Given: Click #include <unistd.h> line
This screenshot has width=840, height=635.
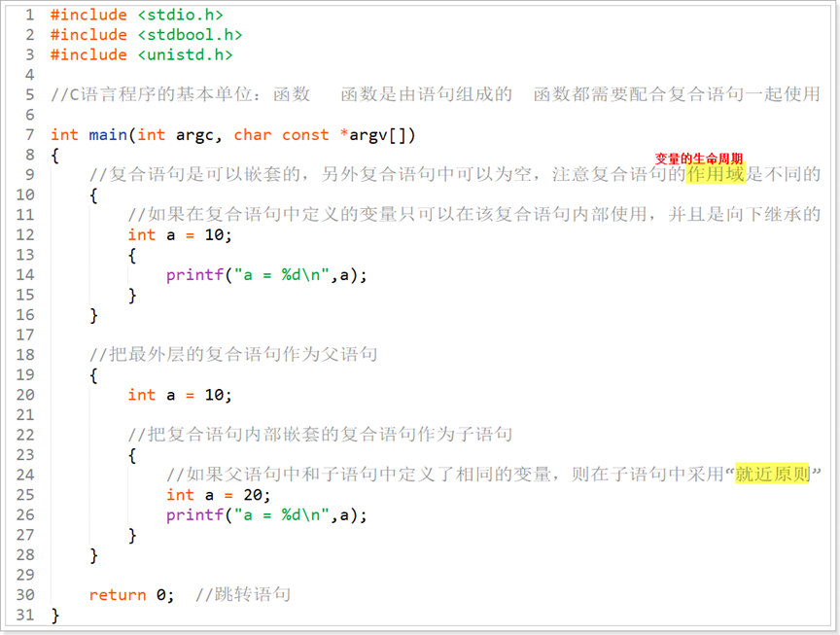Looking at the screenshot, I should tap(141, 54).
